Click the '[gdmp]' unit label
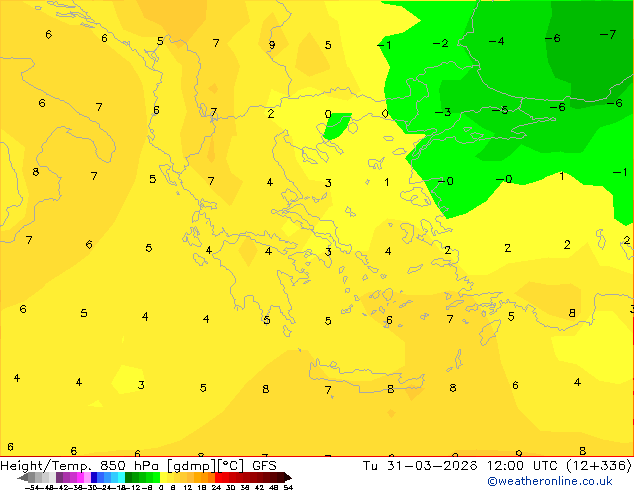The height and width of the screenshot is (490, 634). pos(192,466)
